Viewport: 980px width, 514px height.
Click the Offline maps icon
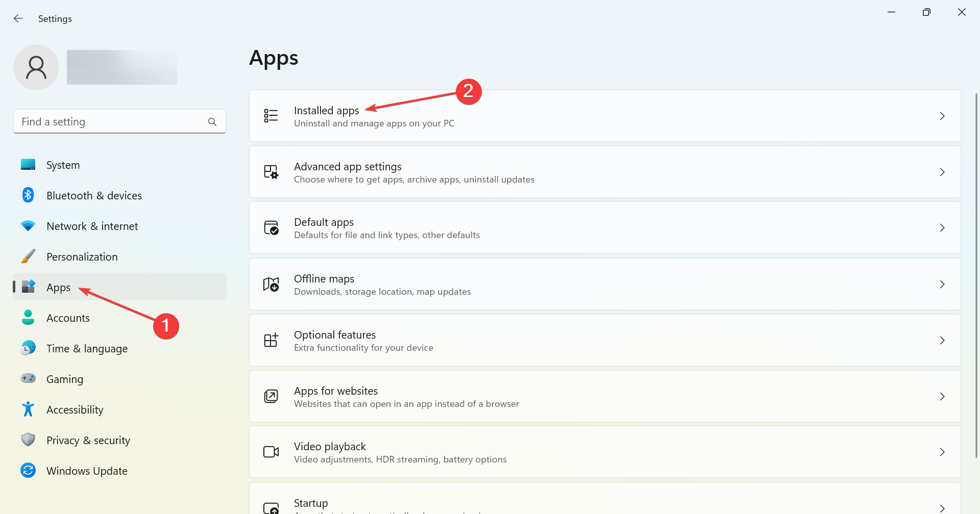point(271,285)
